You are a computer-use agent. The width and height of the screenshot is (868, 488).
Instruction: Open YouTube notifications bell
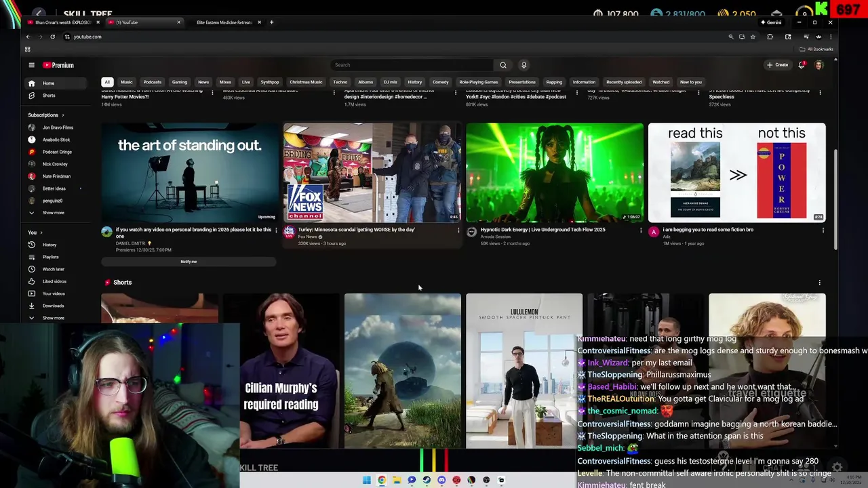(x=802, y=65)
